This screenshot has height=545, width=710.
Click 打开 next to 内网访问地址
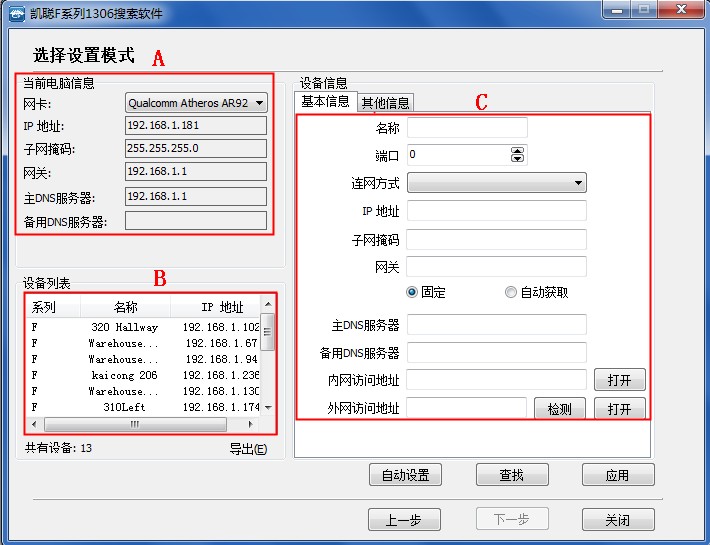[x=619, y=380]
